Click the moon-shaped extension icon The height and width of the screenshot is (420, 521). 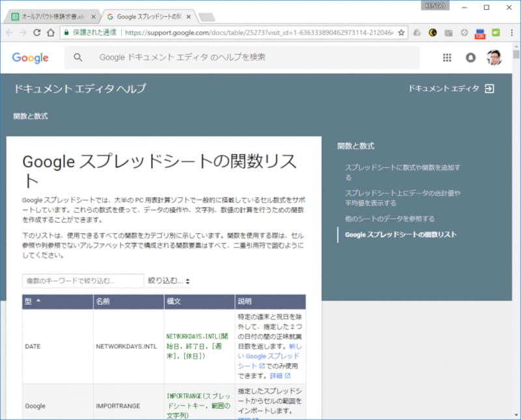pyautogui.click(x=433, y=31)
